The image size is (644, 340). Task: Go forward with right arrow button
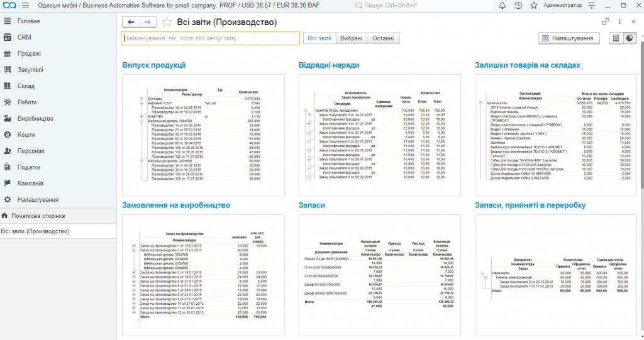(x=148, y=22)
